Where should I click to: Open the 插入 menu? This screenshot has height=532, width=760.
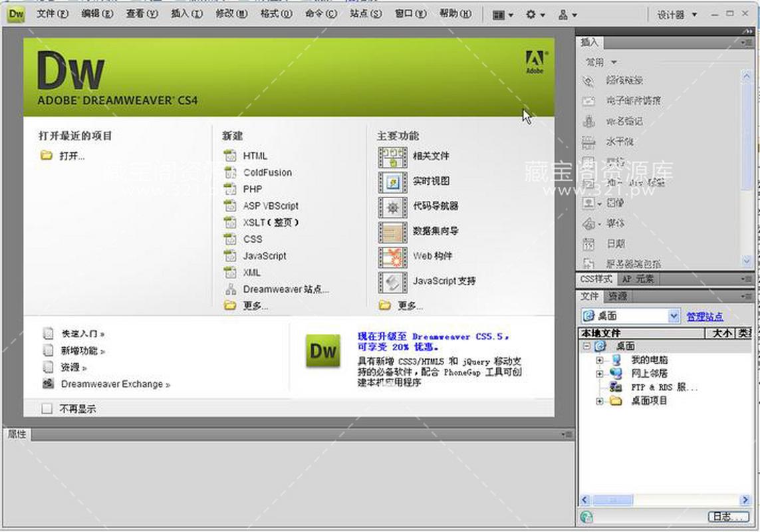pos(187,14)
